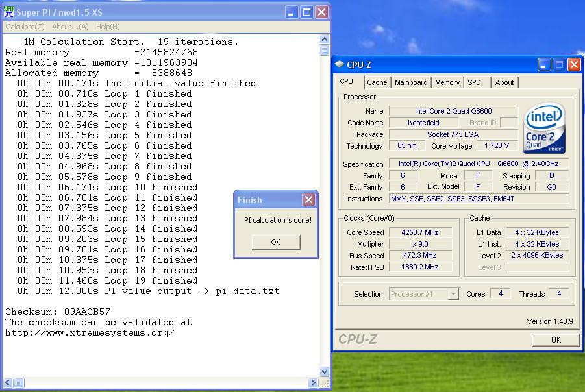Click the Level 2 value 2 x 4096 KBytes
Image resolution: width=585 pixels, height=392 pixels.
(537, 256)
